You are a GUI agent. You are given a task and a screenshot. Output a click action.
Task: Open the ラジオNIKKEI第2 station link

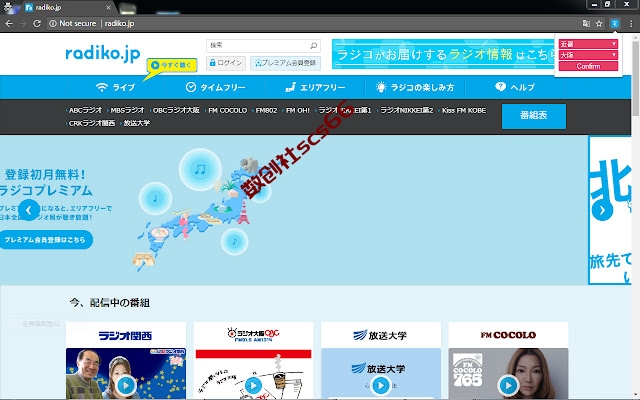click(406, 110)
